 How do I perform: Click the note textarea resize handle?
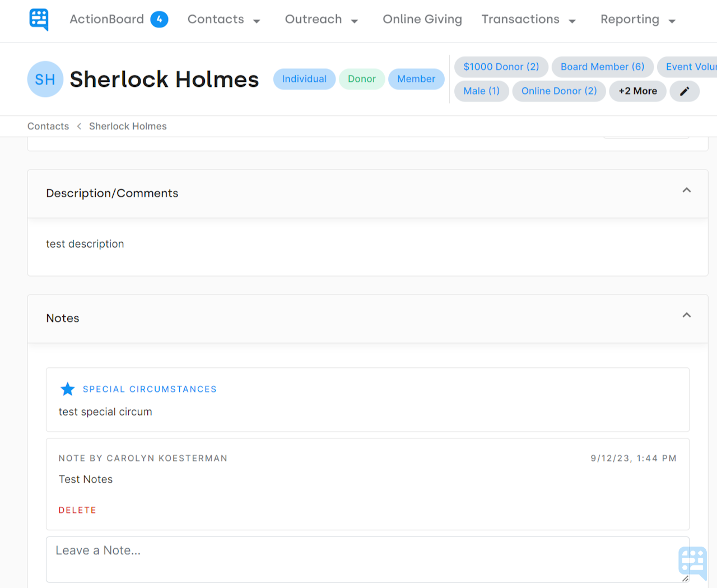click(685, 578)
